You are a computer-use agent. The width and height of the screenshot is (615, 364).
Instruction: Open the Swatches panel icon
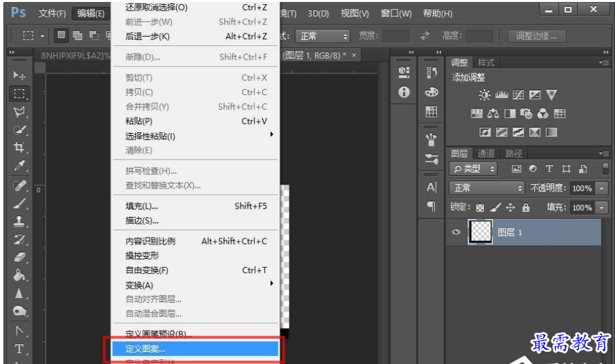tap(432, 112)
